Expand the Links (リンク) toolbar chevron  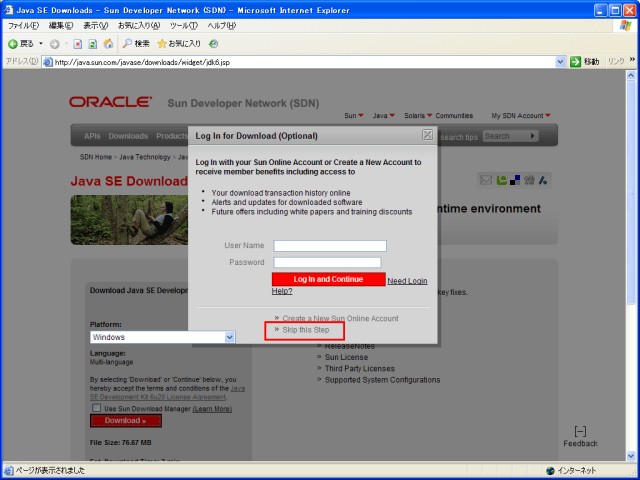coord(632,60)
